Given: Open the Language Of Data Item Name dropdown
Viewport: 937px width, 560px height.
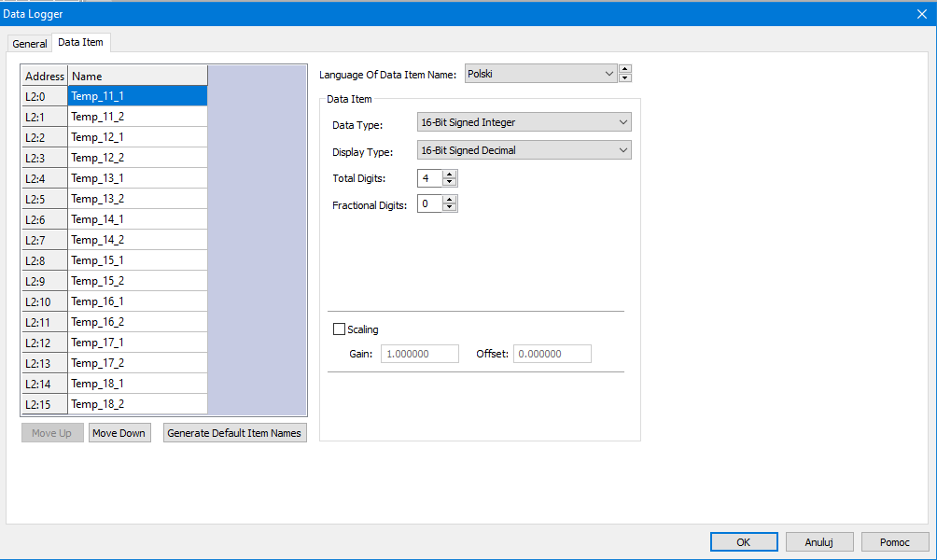Looking at the screenshot, I should [541, 74].
